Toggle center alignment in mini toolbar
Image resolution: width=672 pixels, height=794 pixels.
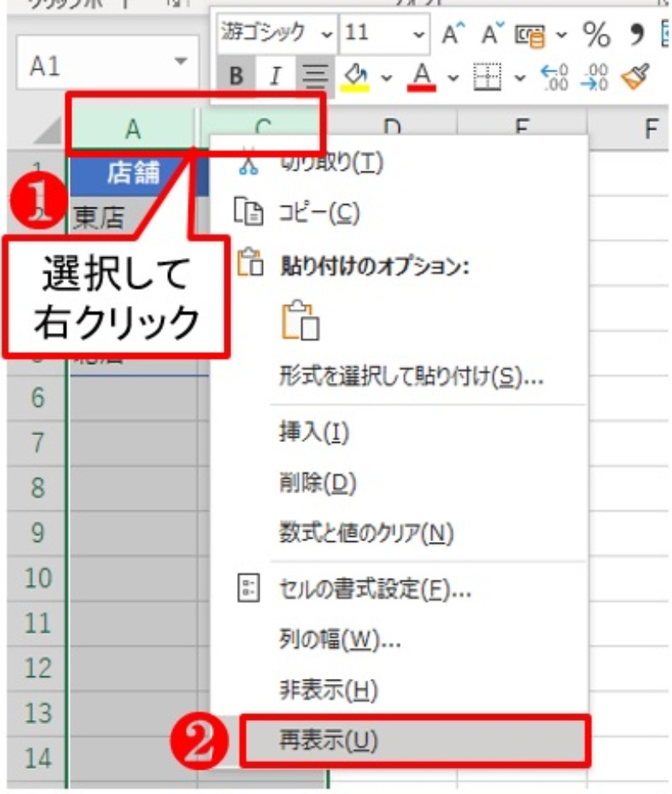(314, 77)
